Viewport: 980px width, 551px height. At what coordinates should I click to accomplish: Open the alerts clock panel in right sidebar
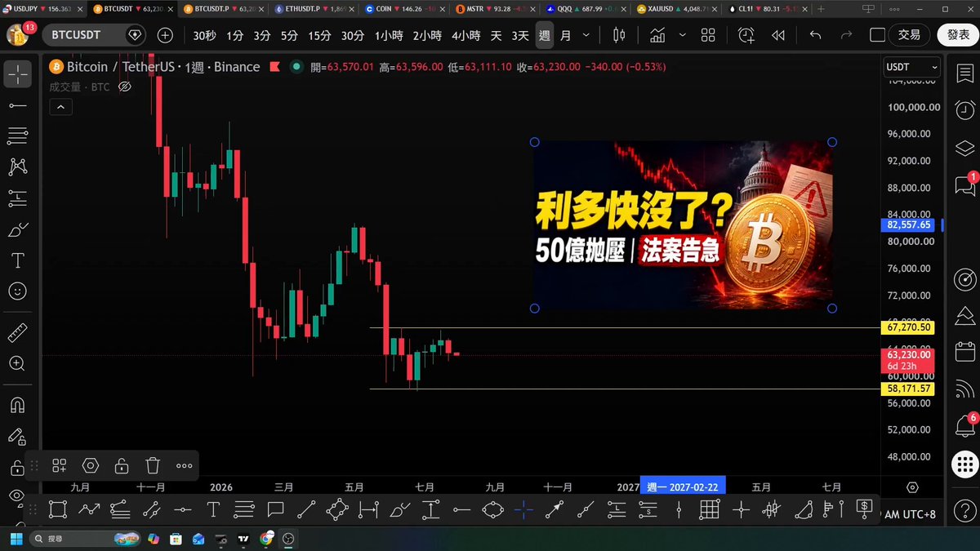[x=964, y=110]
